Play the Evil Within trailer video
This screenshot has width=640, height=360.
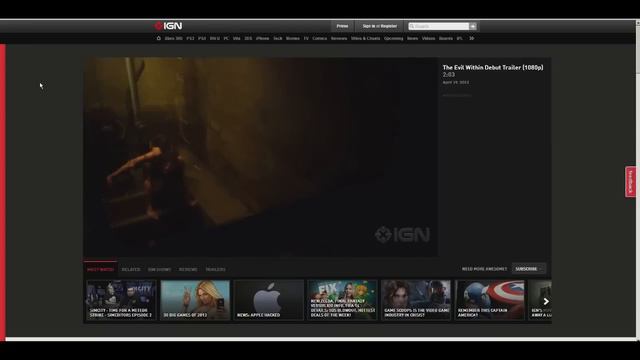click(x=261, y=157)
